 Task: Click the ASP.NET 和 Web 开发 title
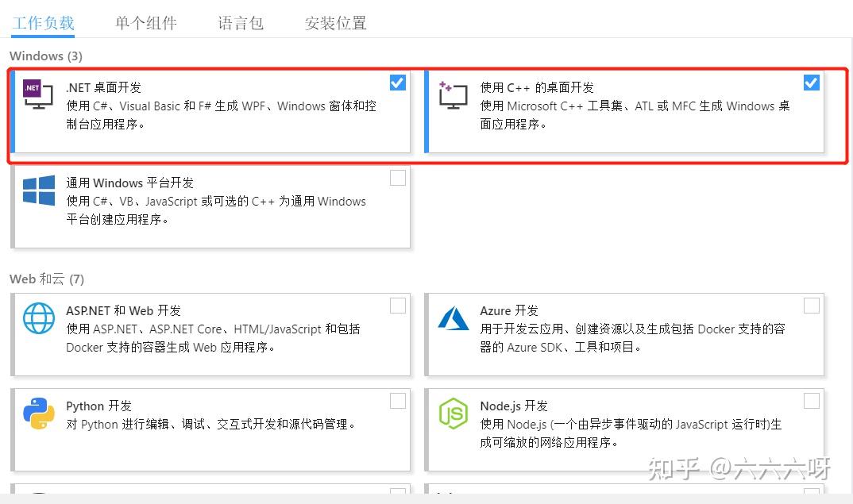pyautogui.click(x=123, y=310)
